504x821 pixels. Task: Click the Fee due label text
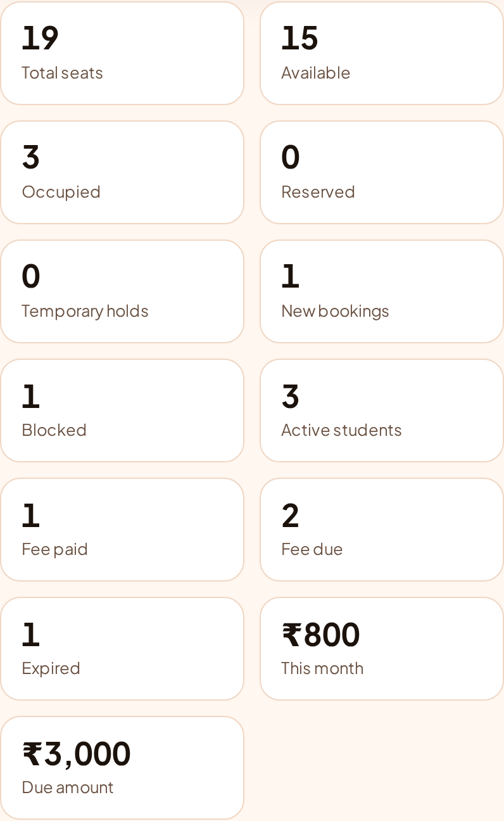(312, 549)
